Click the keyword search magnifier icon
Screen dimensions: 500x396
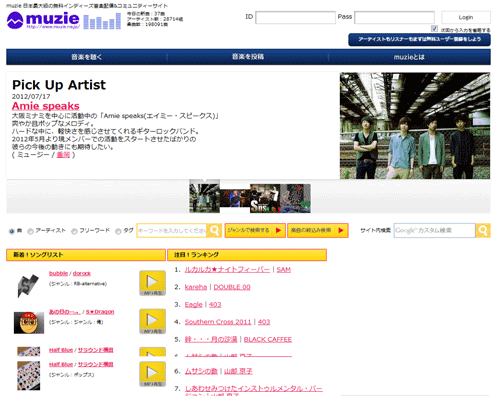(x=214, y=230)
